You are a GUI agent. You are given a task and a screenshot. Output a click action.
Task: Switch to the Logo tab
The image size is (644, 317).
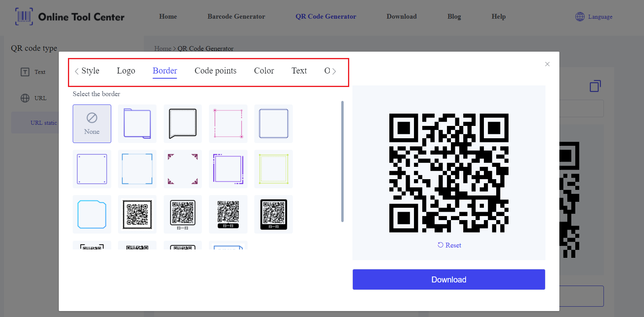(126, 71)
